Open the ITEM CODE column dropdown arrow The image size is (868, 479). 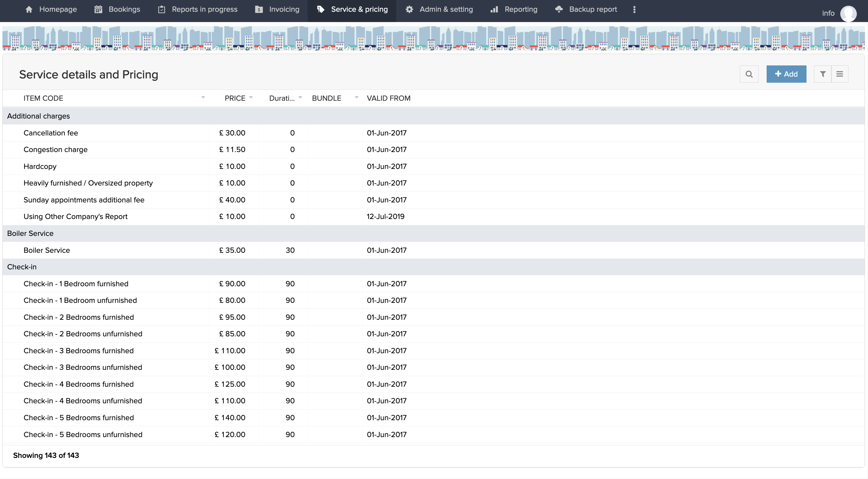(203, 97)
